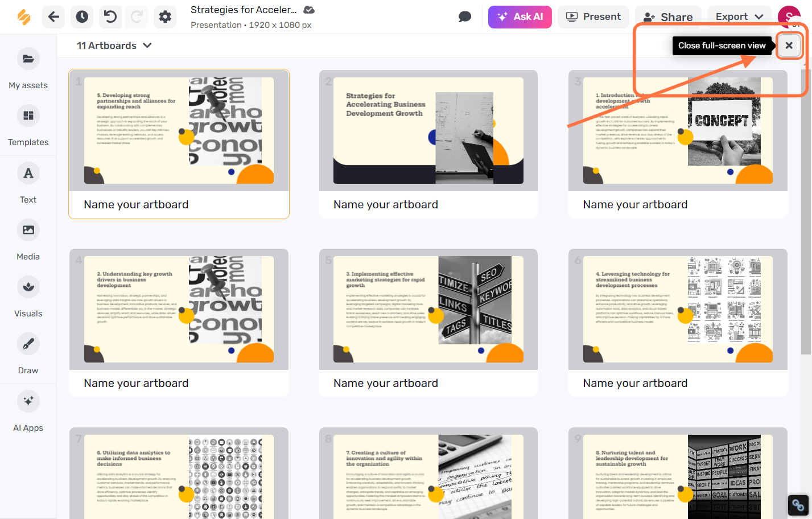
Task: Click the cloud saved status icon
Action: pyautogui.click(x=309, y=10)
